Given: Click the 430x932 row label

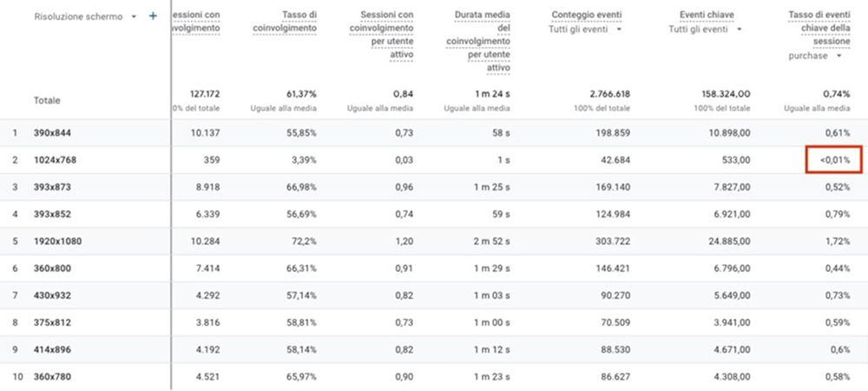Looking at the screenshot, I should (x=54, y=295).
